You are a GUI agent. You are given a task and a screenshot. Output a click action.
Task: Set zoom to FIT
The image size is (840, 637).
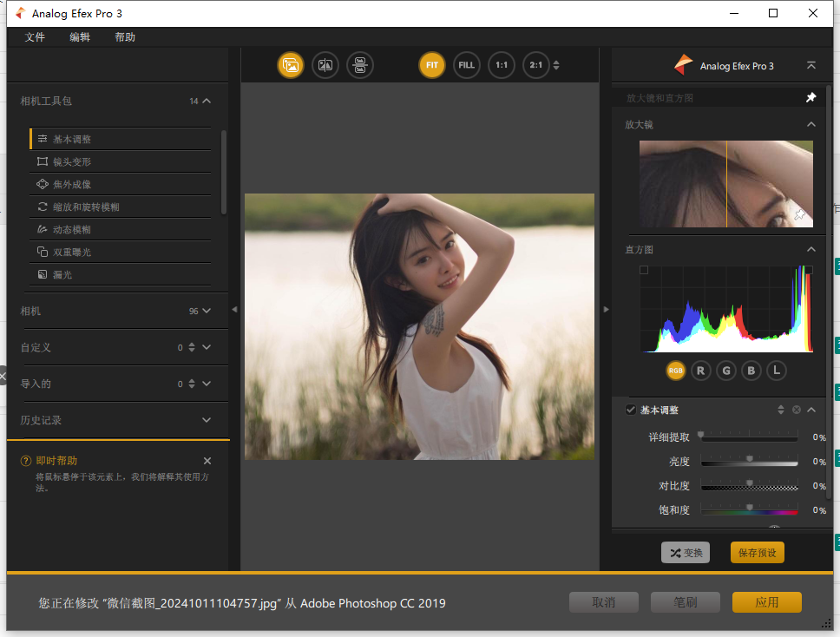coord(432,65)
